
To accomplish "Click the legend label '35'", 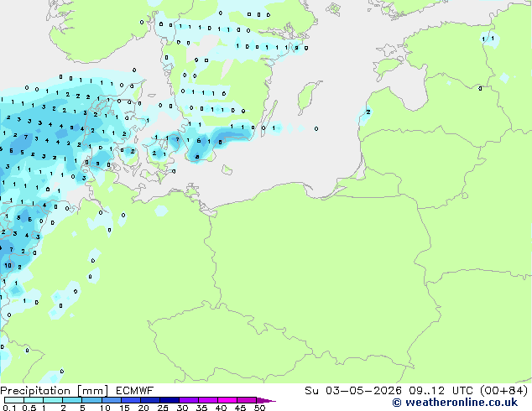I will pyautogui.click(x=201, y=408).
